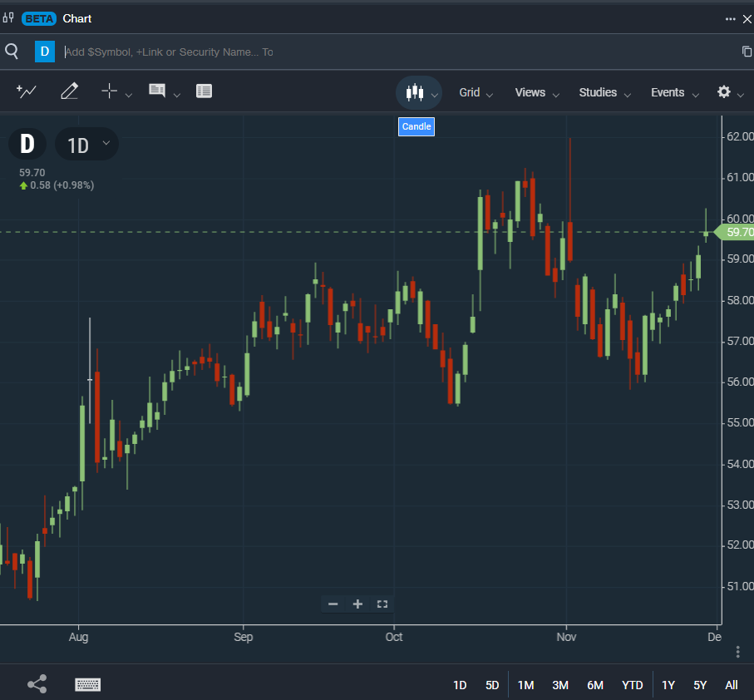Open the Studies menu

(x=604, y=92)
